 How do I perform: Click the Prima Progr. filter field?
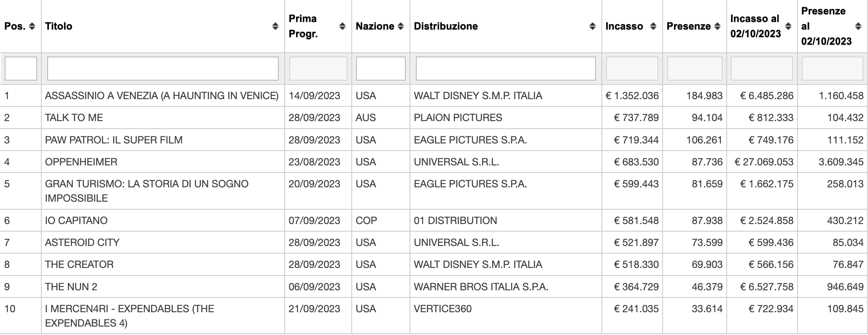318,68
